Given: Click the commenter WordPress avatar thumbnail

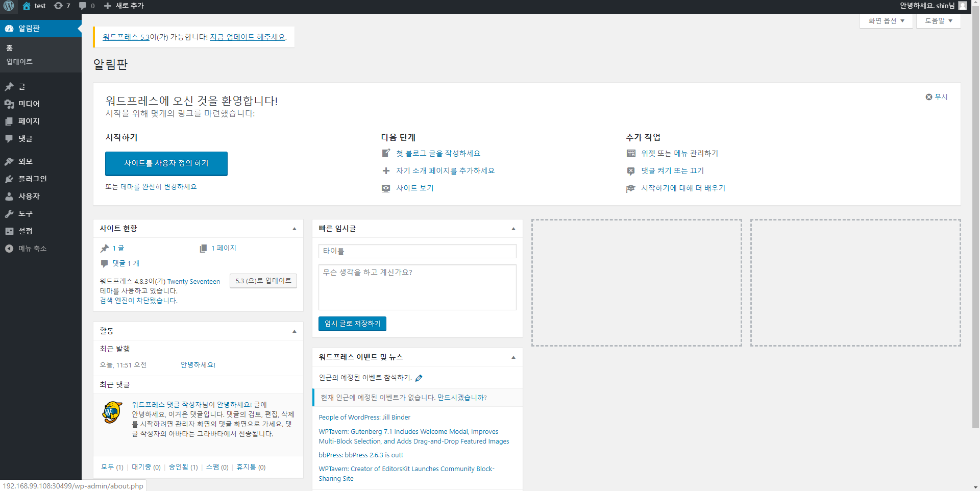Looking at the screenshot, I should [112, 412].
